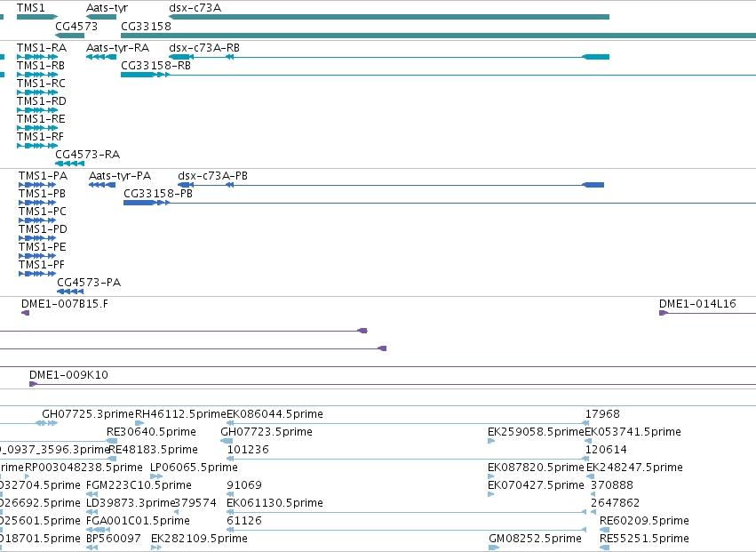Click the DME1-007B15.F clone feature

coord(26,313)
